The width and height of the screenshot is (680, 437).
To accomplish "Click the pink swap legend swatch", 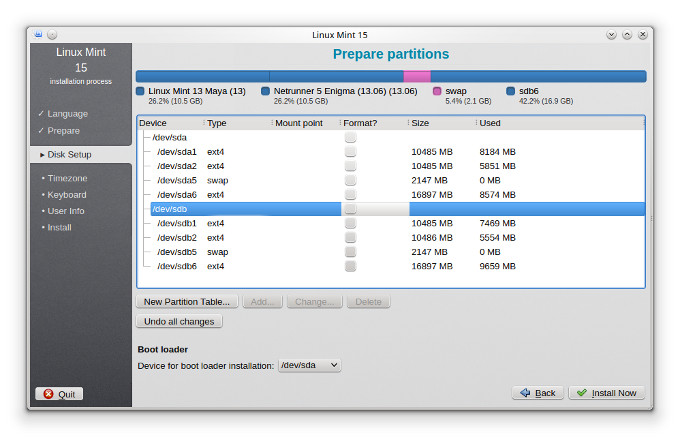I will point(437,91).
